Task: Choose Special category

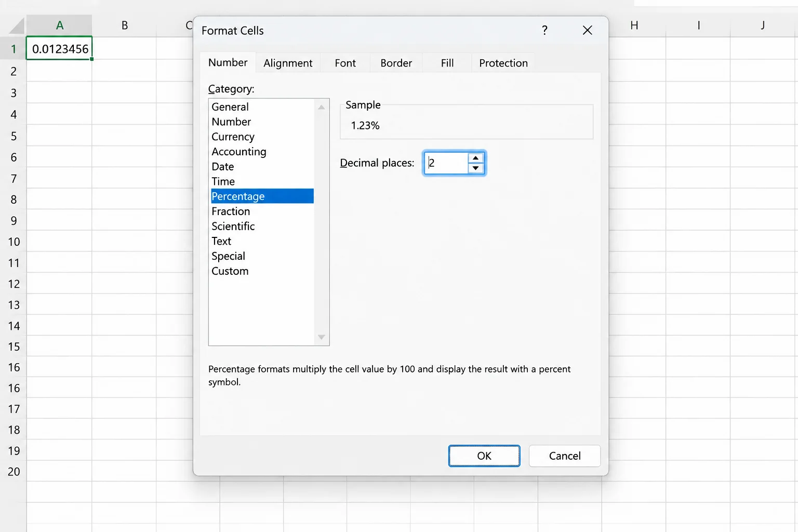Action: tap(262, 256)
